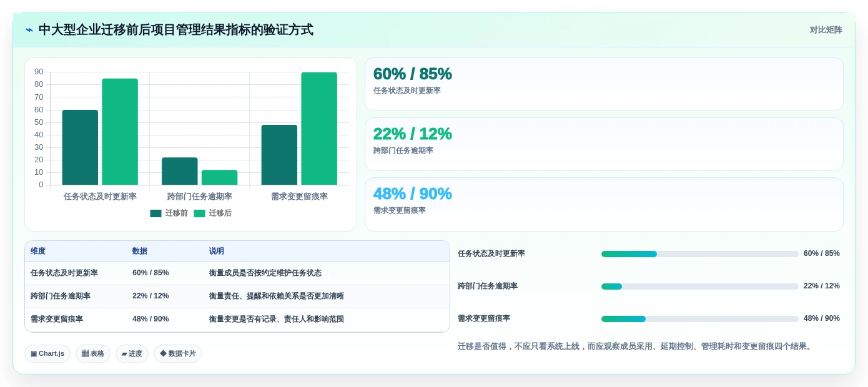Click the grid icon in 表格 chip

pos(85,354)
